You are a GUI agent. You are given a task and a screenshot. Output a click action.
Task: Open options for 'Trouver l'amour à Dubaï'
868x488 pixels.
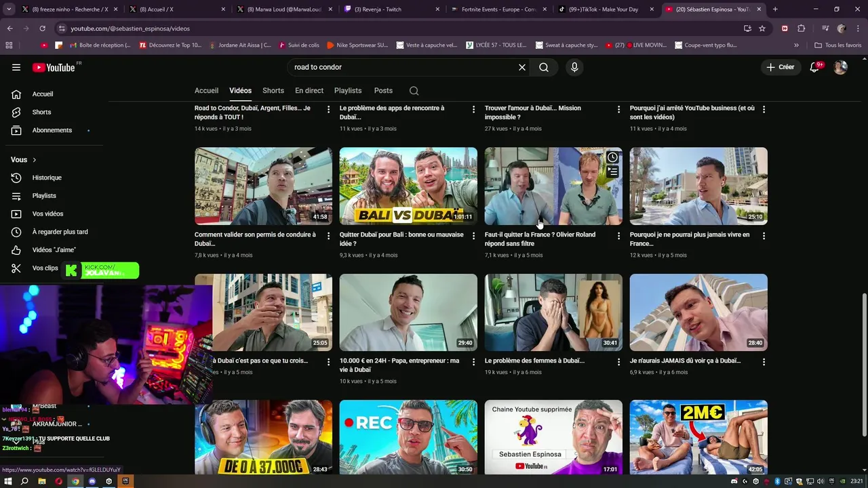pos(618,109)
